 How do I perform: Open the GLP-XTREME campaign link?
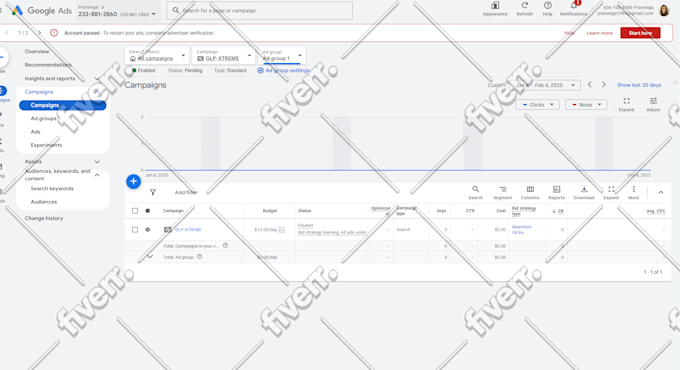[x=188, y=229]
